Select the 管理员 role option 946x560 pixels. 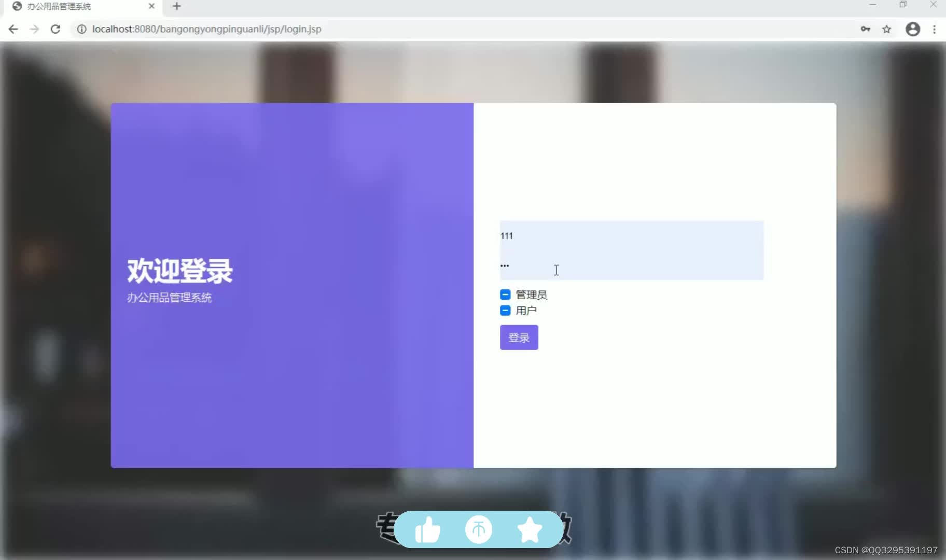tap(505, 295)
